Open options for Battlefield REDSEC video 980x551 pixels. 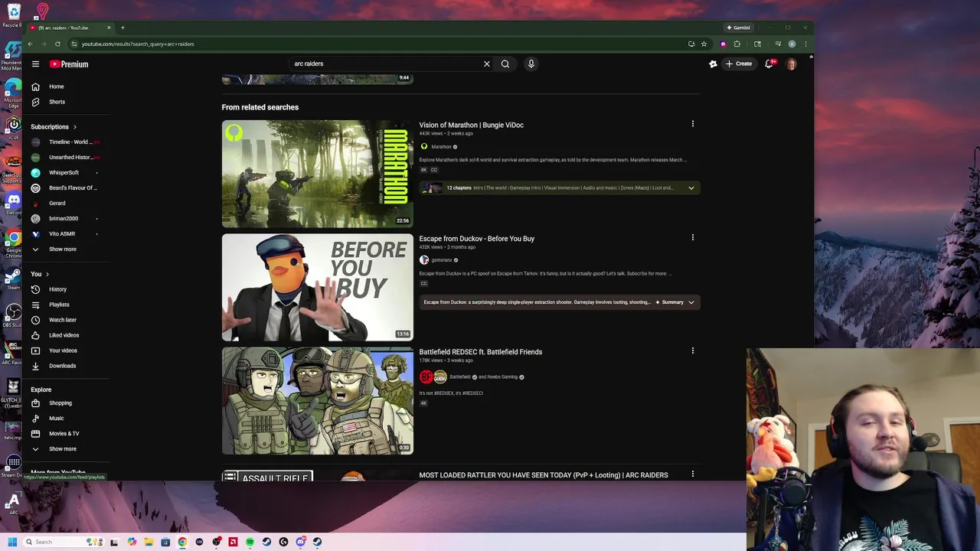pos(693,351)
